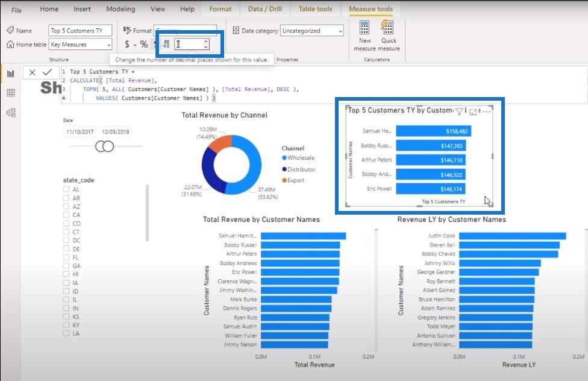Switch to Data view in the sidebar
This screenshot has width=588, height=381.
point(10,93)
